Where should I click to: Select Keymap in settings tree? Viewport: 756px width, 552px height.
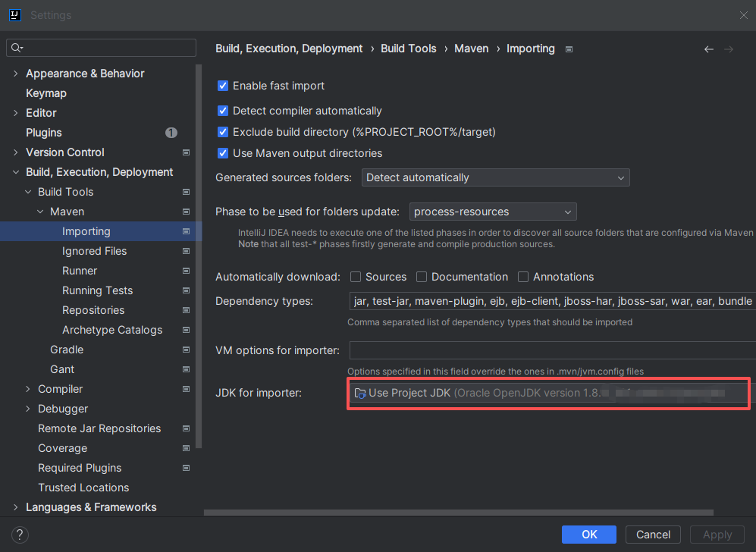click(x=46, y=93)
